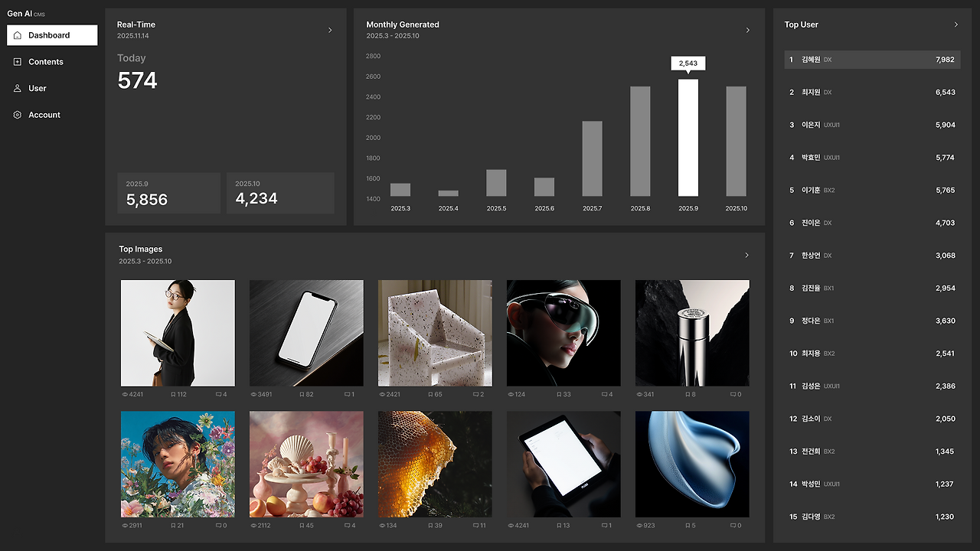Click the comment icon under the silver bottle image
The image size is (980, 551).
pos(733,395)
